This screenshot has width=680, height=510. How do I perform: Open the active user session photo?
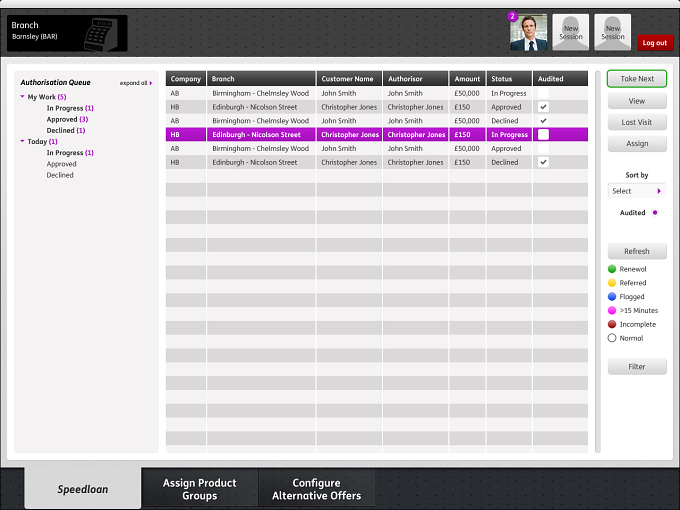click(528, 33)
